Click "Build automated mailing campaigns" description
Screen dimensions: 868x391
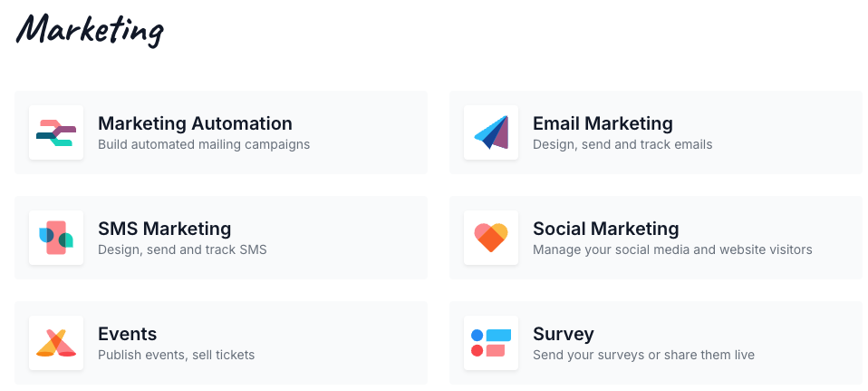coord(204,145)
